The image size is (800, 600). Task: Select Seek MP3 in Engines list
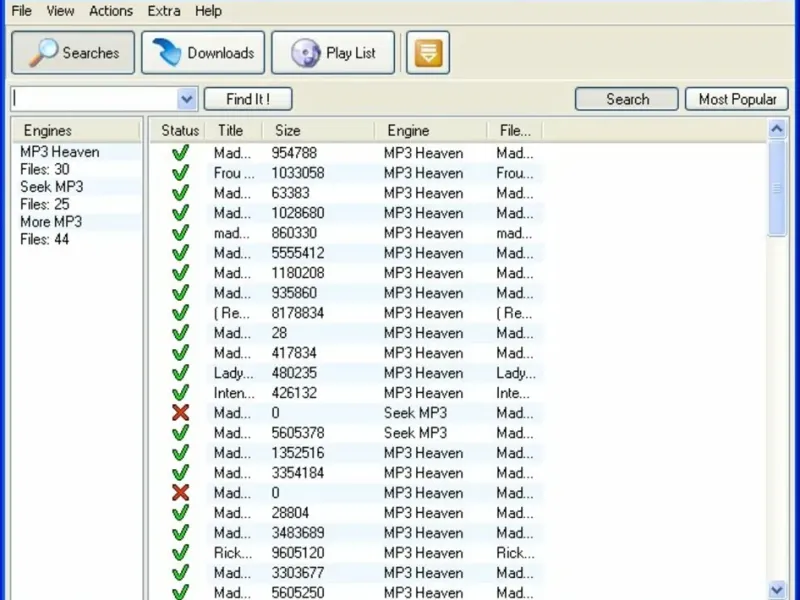52,187
